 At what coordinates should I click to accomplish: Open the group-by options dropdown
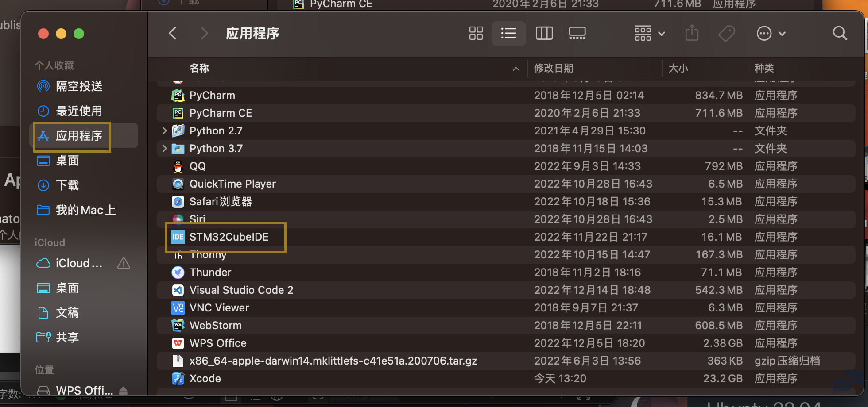tap(650, 33)
